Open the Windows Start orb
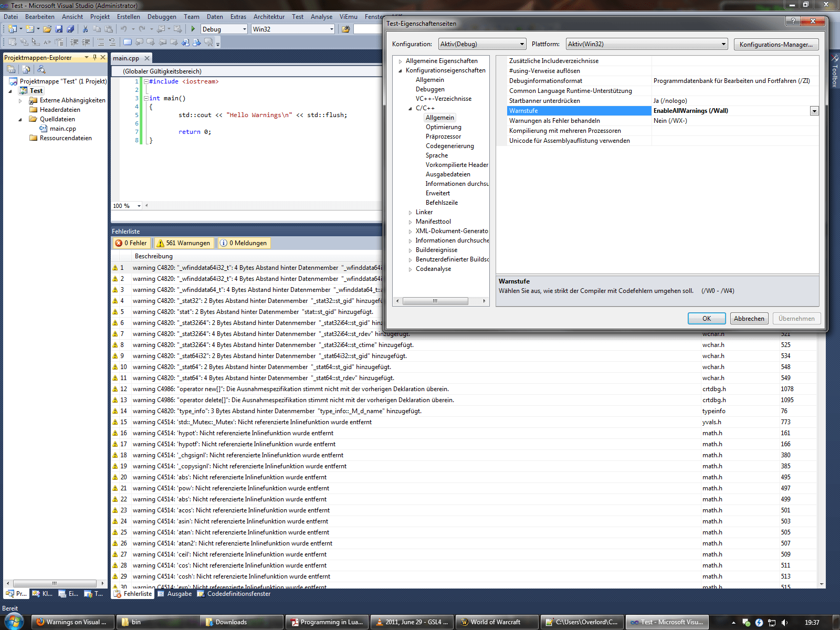The width and height of the screenshot is (840, 630). 14,622
